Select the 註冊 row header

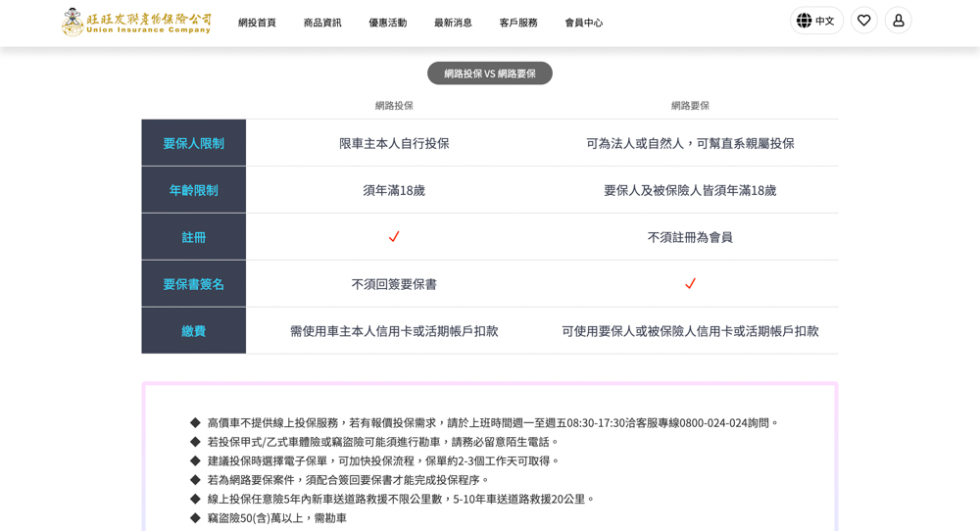point(194,237)
